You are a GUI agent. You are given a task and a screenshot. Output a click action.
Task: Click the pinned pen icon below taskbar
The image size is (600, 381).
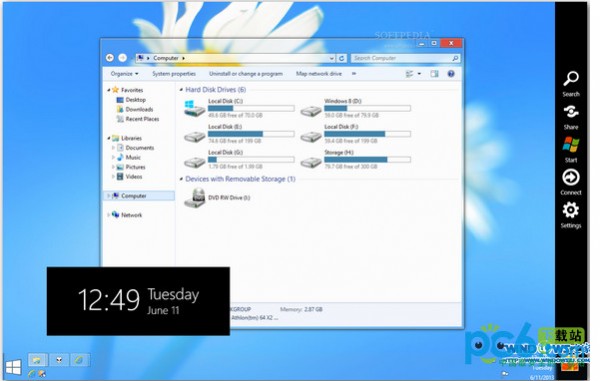[x=32, y=373]
